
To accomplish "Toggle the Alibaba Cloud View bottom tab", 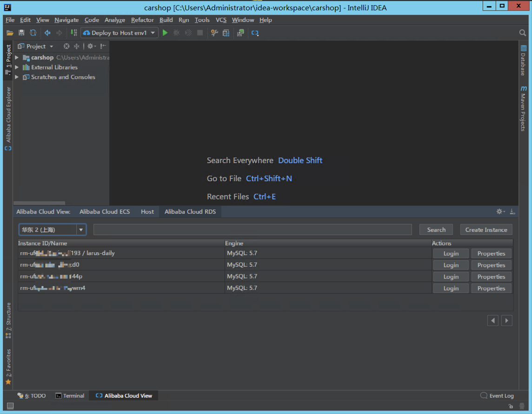I will pos(124,396).
